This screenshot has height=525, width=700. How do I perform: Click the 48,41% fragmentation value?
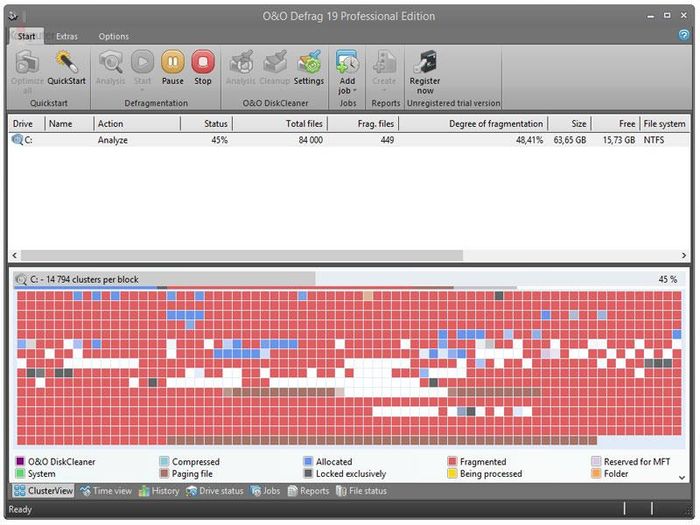click(x=529, y=140)
